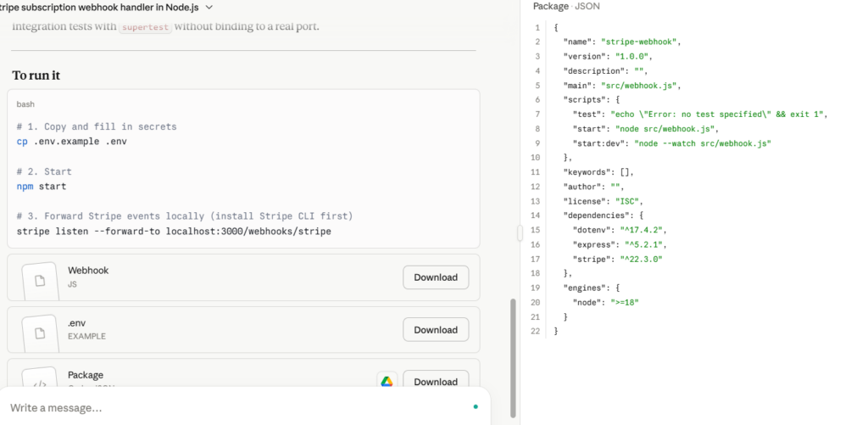Select the 'npm start' command line
Viewport: 868px width, 425px height.
pos(42,186)
